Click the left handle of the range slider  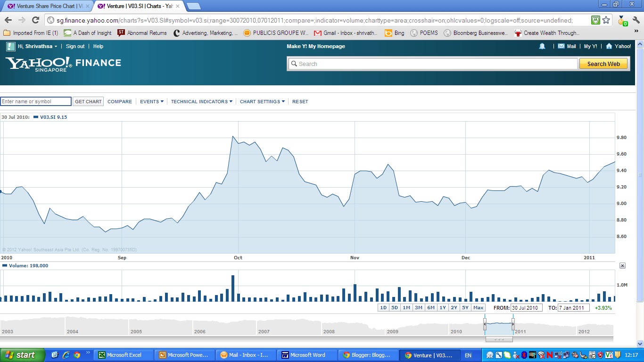pyautogui.click(x=485, y=323)
